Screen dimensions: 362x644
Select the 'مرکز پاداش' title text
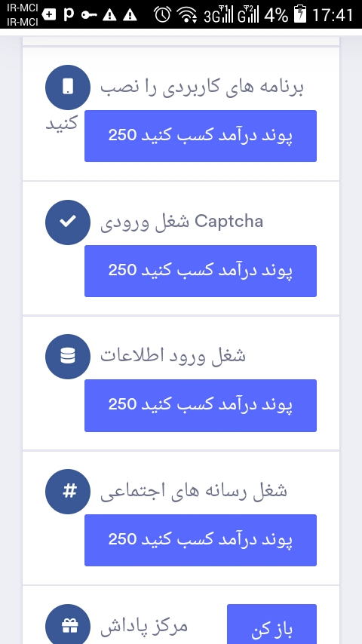click(144, 627)
